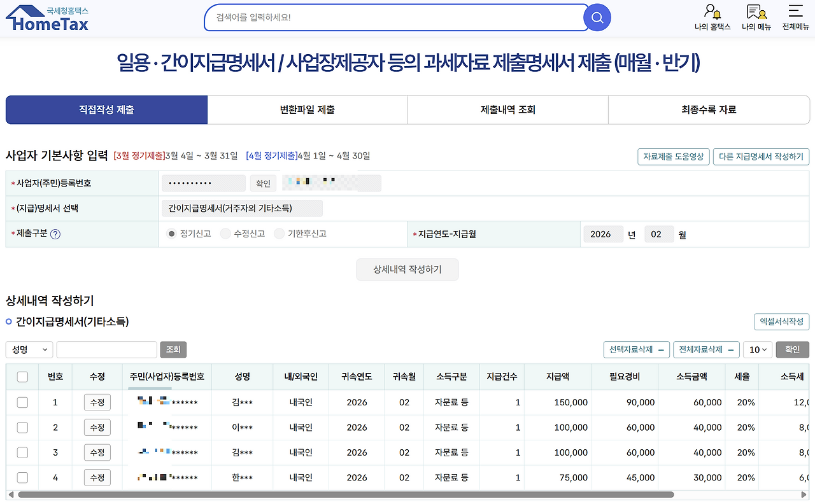Click the name cell 한***
The image size is (815, 504).
coord(243,477)
